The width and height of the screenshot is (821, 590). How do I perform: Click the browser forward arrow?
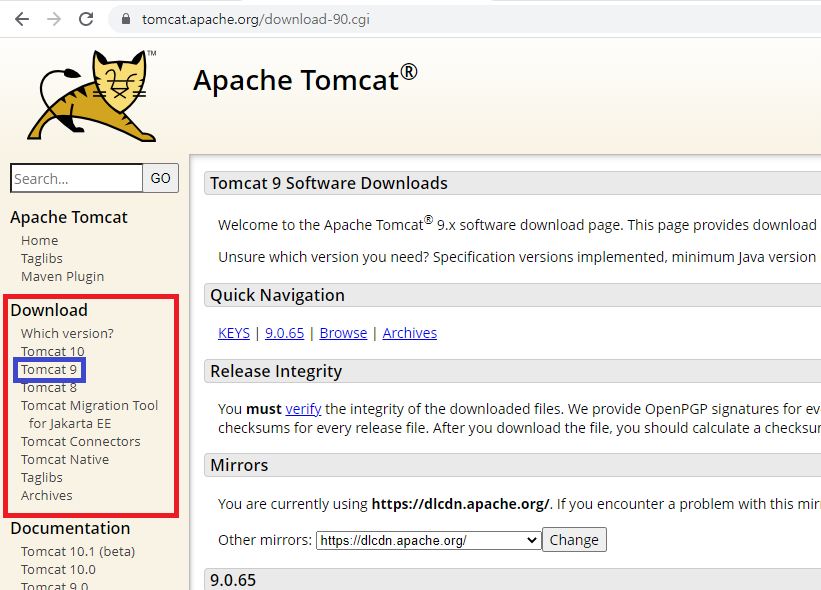click(x=54, y=19)
